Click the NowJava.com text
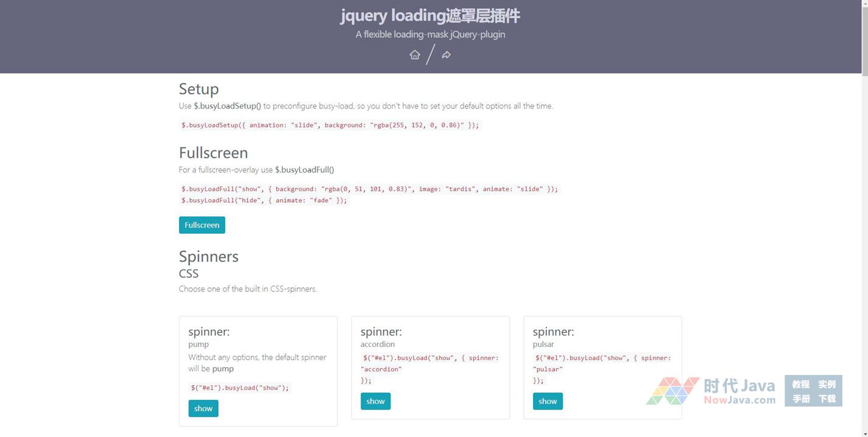The height and width of the screenshot is (437, 868). pyautogui.click(x=739, y=400)
